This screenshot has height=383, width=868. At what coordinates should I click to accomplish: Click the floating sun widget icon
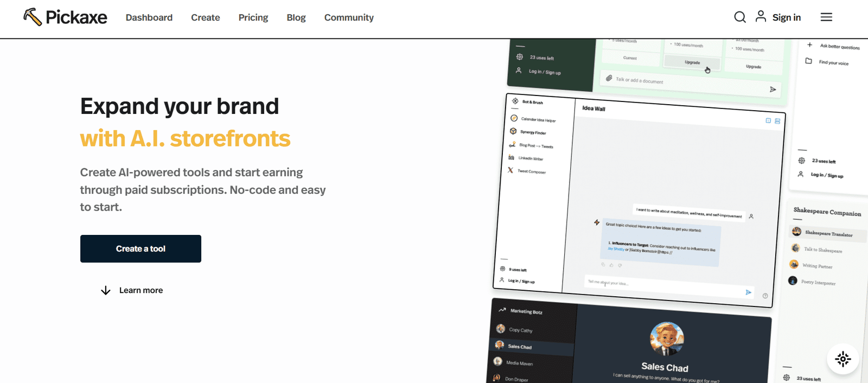(x=843, y=359)
